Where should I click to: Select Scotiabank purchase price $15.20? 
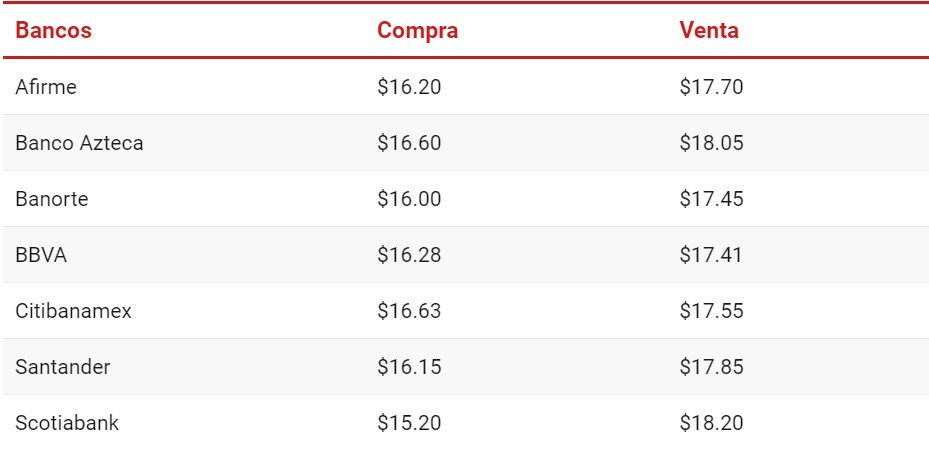pyautogui.click(x=409, y=423)
